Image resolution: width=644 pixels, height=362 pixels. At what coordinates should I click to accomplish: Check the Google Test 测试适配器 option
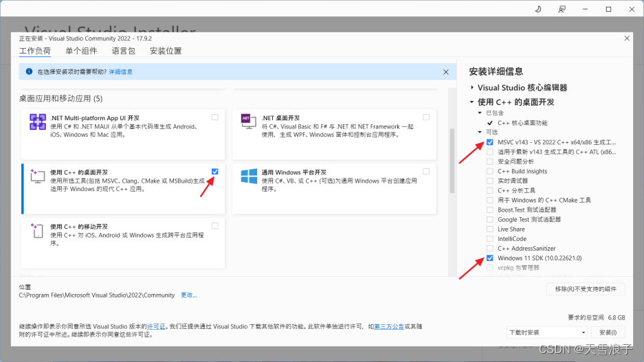[x=490, y=220]
